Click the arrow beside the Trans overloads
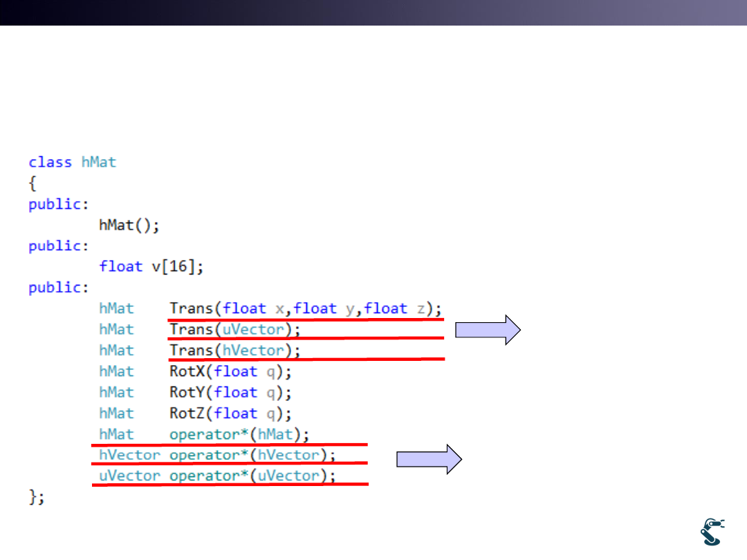The height and width of the screenshot is (560, 747). [x=487, y=330]
